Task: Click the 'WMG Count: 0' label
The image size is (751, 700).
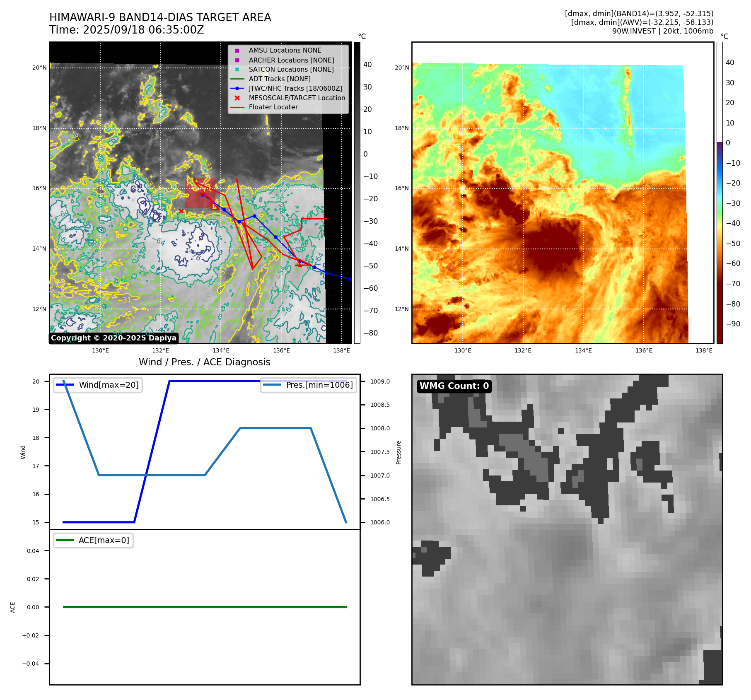Action: click(454, 386)
